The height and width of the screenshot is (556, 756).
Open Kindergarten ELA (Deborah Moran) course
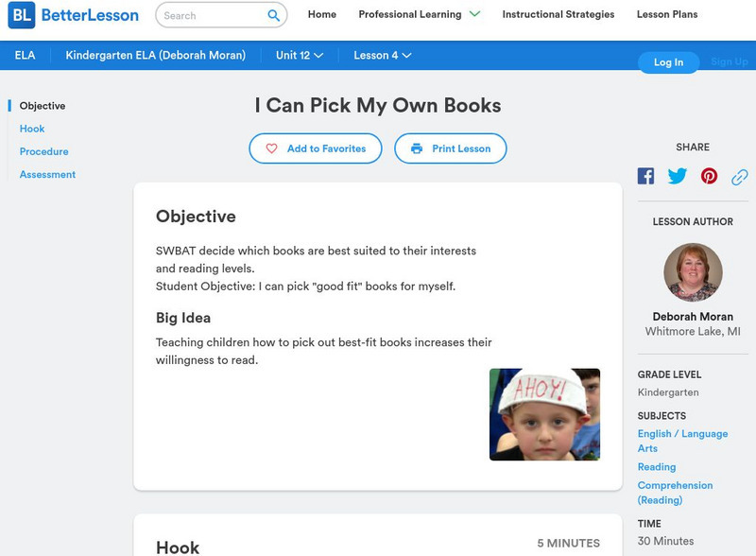[x=155, y=56]
